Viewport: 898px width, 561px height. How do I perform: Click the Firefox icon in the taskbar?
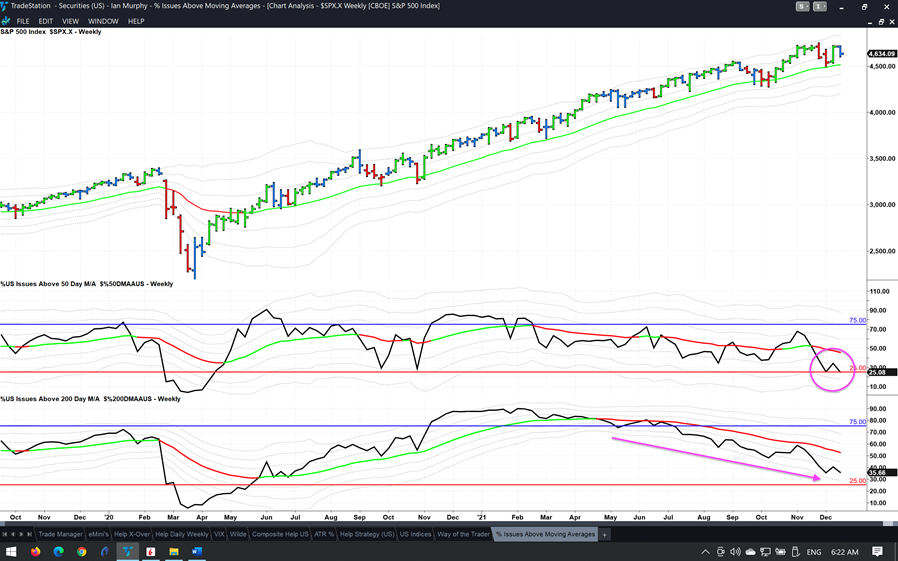coord(35,551)
